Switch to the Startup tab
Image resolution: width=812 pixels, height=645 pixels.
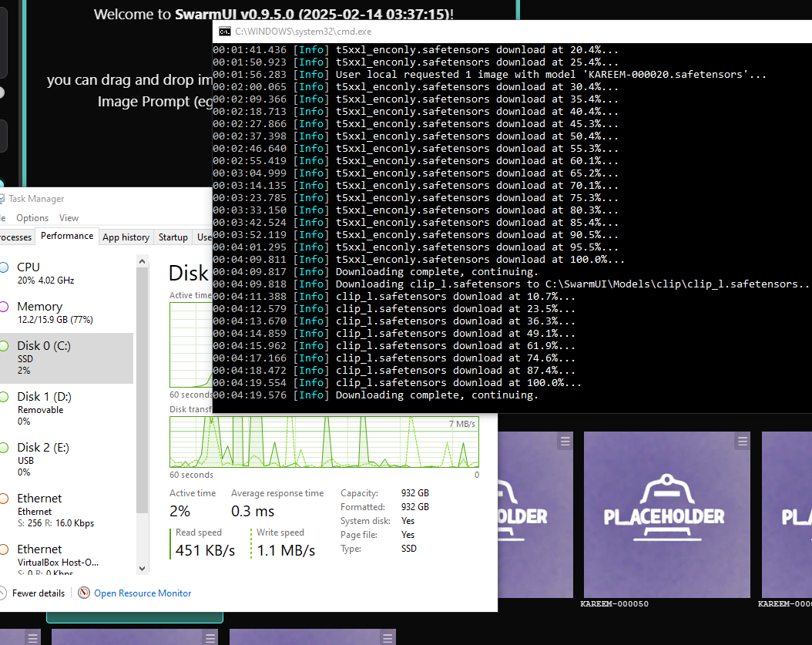[x=173, y=237]
